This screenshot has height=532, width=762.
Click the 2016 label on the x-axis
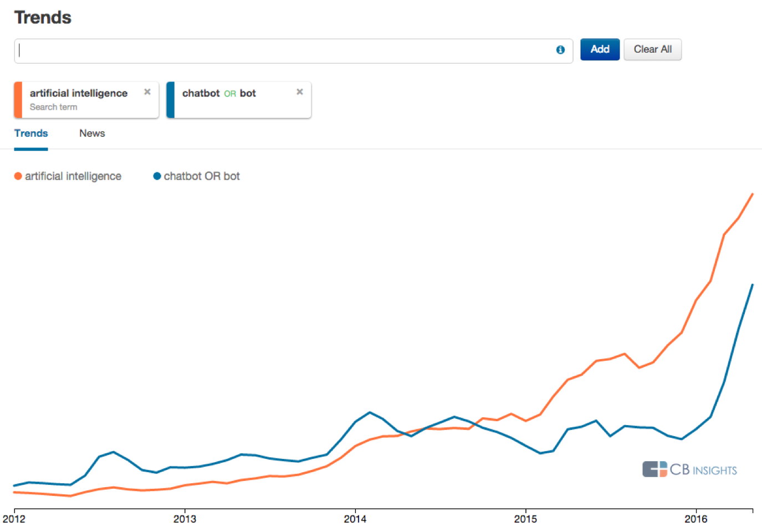[695, 519]
